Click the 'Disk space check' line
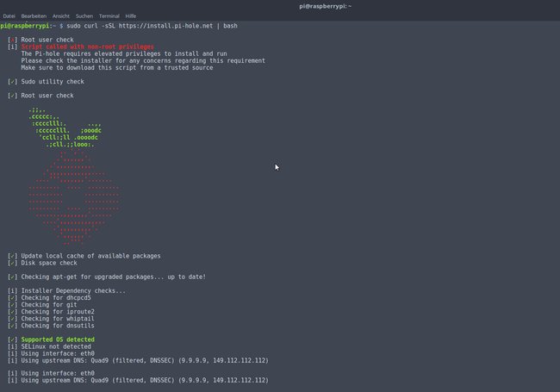 point(49,263)
